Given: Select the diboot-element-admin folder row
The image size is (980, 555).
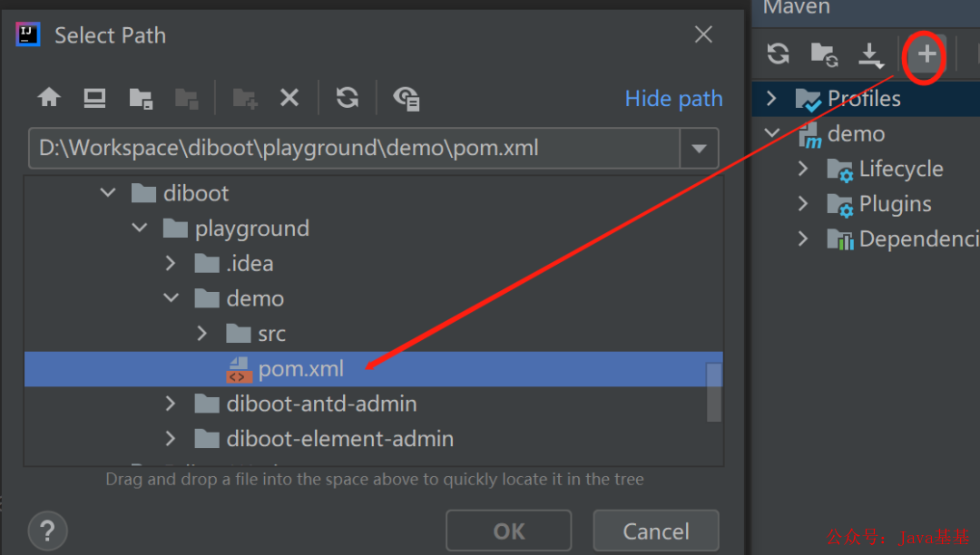Looking at the screenshot, I should click(374, 439).
